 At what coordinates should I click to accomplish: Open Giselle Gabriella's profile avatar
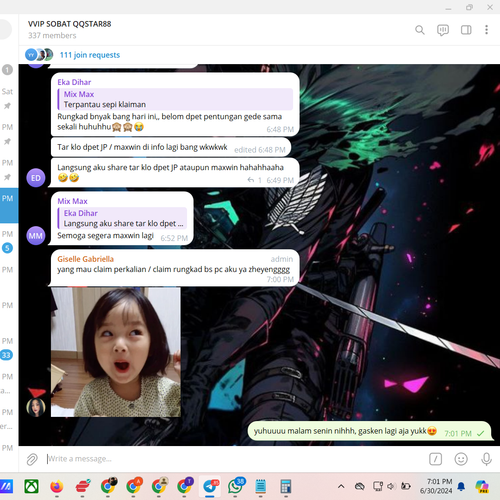[36, 407]
